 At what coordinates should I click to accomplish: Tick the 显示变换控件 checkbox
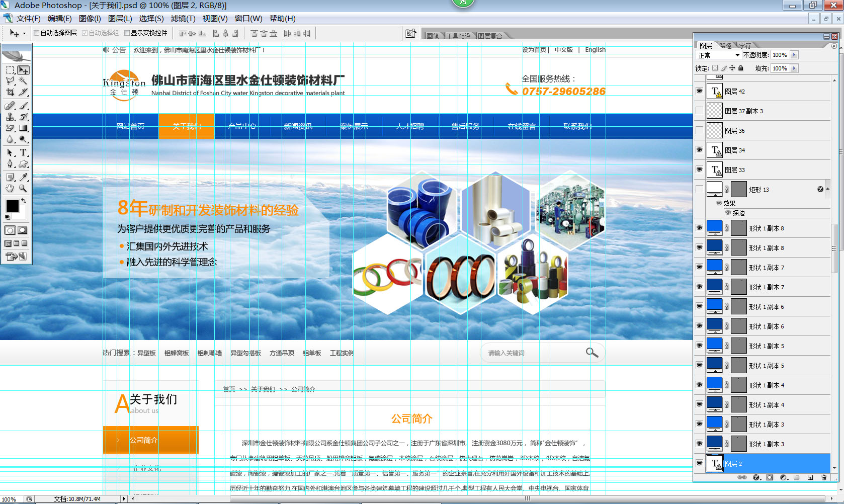click(127, 33)
